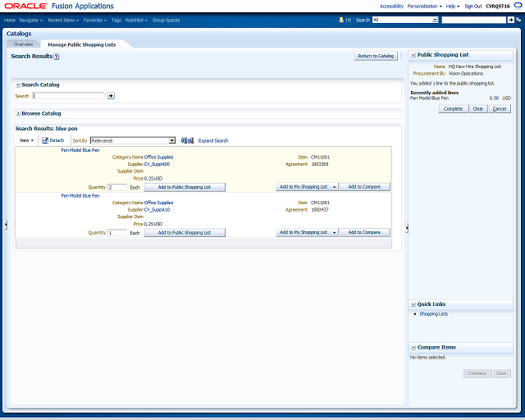Click the icon right of the global search arrow
This screenshot has height=420, width=525.
[518, 20]
